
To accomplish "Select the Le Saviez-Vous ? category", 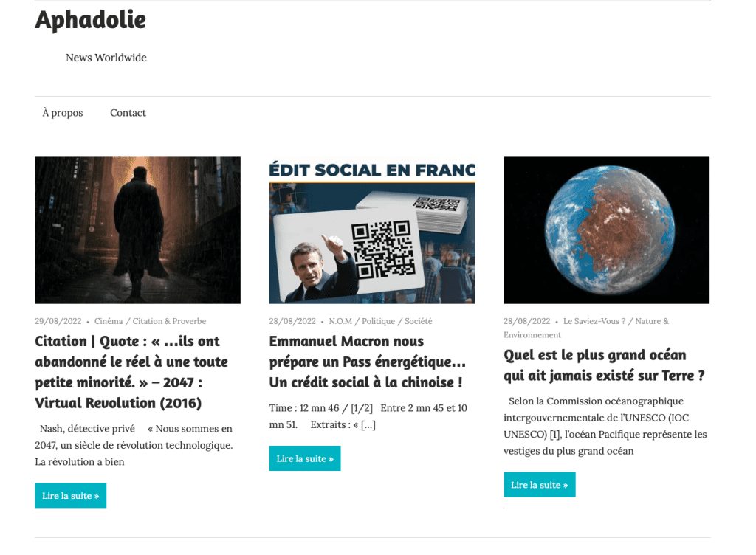I will (x=594, y=321).
